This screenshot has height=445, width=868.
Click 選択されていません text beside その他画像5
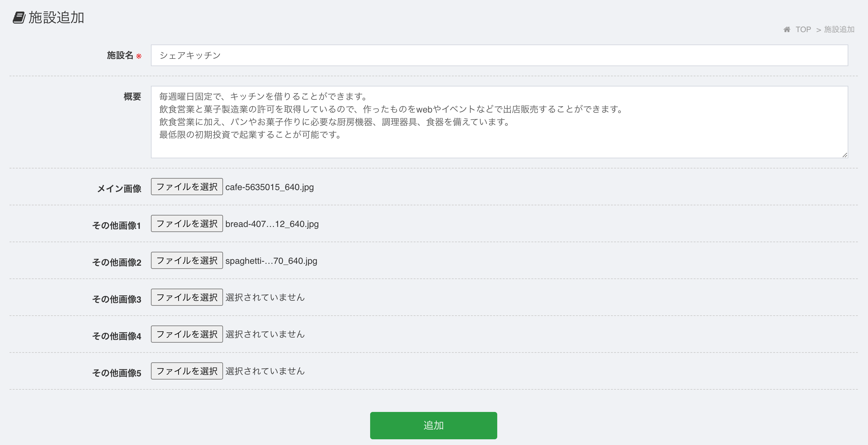[x=265, y=371]
